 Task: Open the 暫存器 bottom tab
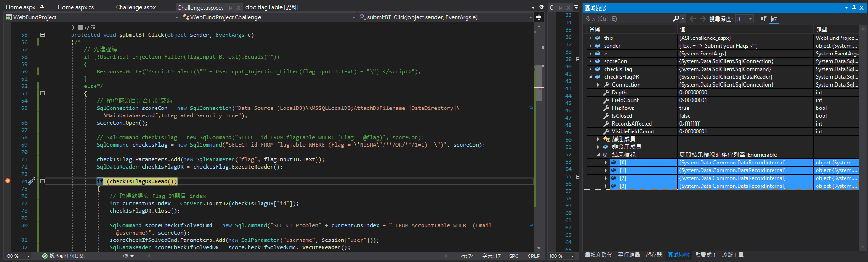653,255
